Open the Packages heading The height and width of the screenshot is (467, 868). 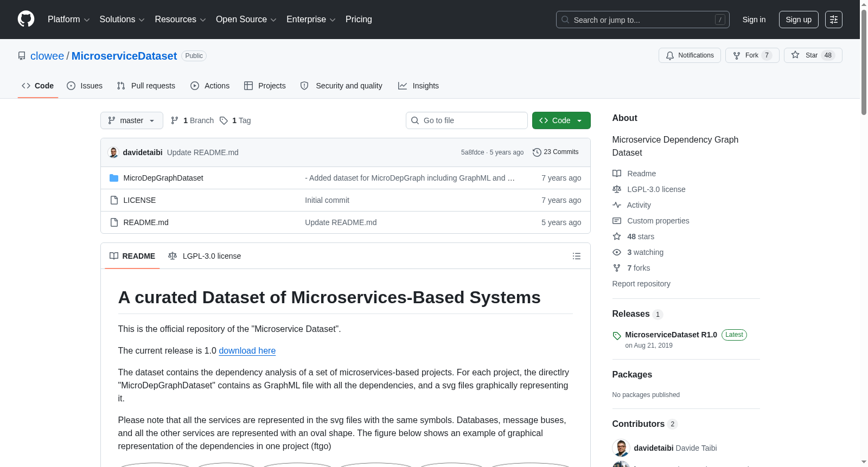coord(632,375)
